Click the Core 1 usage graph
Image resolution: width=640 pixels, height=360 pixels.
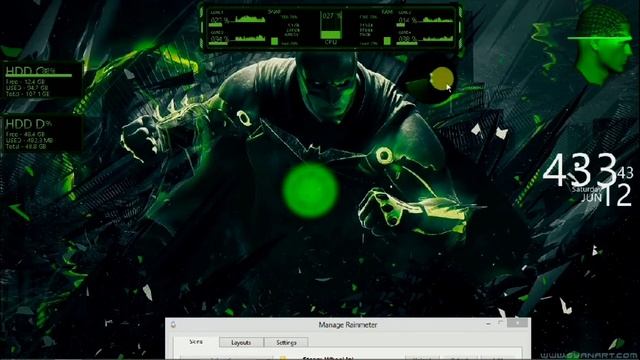coord(250,19)
